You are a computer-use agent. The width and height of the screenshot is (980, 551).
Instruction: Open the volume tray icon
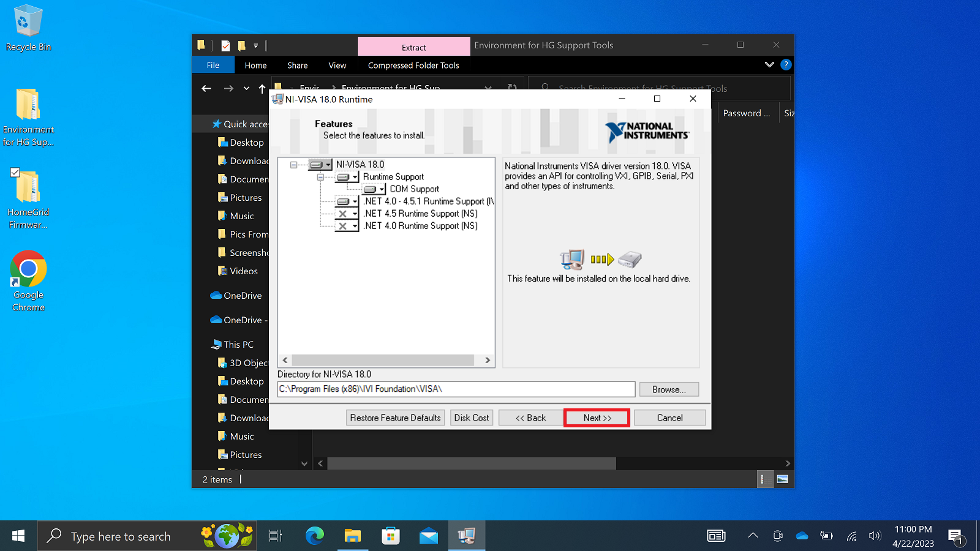(x=875, y=536)
